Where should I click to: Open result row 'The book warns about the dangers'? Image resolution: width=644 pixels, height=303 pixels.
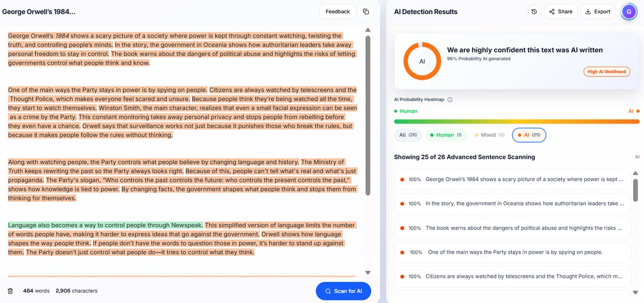513,228
